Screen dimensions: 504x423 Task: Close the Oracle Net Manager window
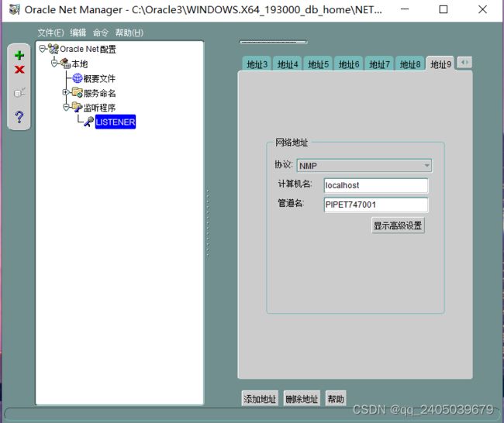point(482,9)
